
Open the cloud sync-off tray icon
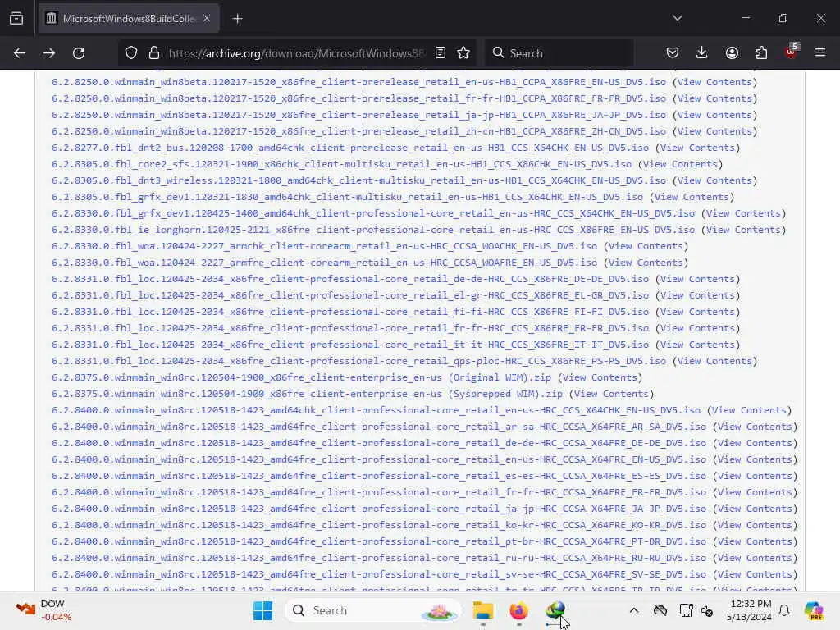coord(660,610)
